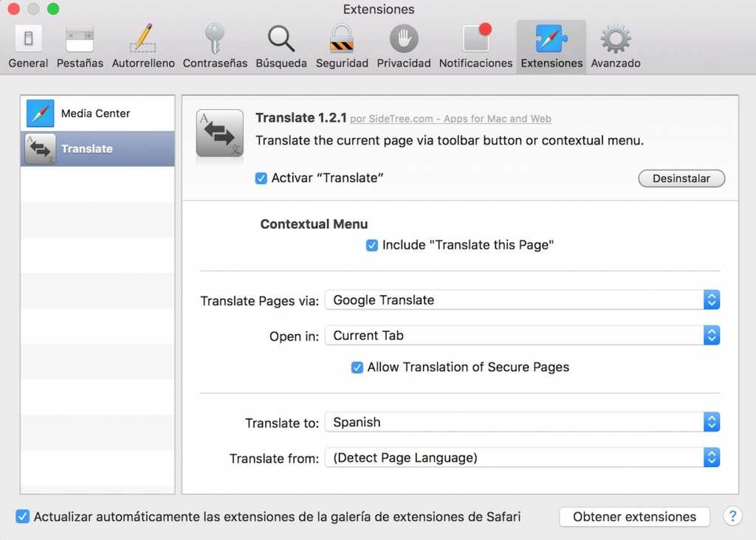Open the Translate from language dropdown

pyautogui.click(x=522, y=457)
